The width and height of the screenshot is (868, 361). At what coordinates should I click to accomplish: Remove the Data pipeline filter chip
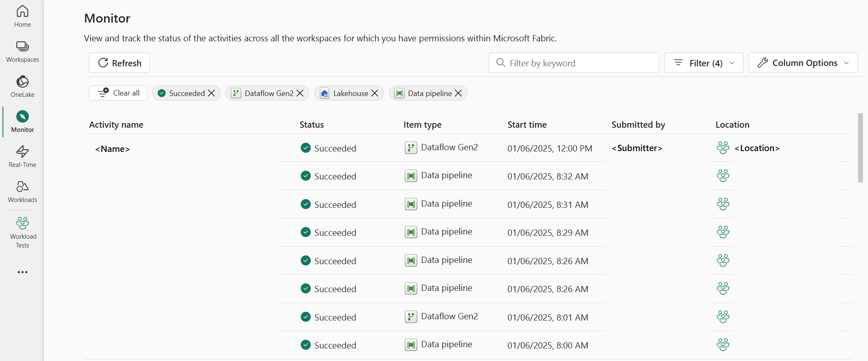coord(458,93)
